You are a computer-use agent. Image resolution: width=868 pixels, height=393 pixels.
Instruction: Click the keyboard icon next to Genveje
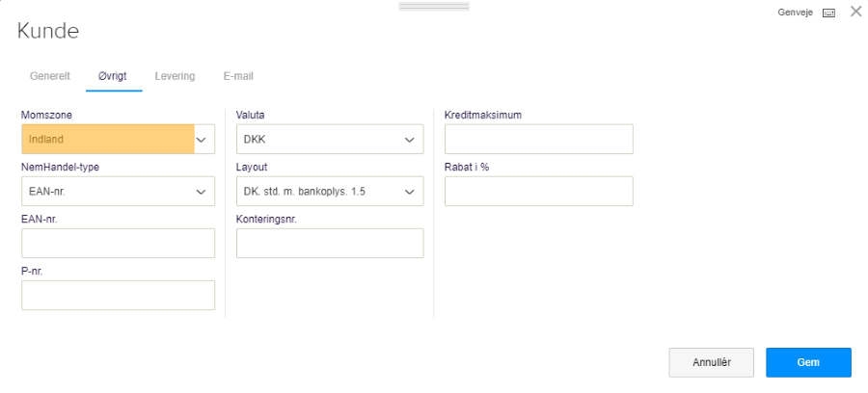click(x=828, y=13)
